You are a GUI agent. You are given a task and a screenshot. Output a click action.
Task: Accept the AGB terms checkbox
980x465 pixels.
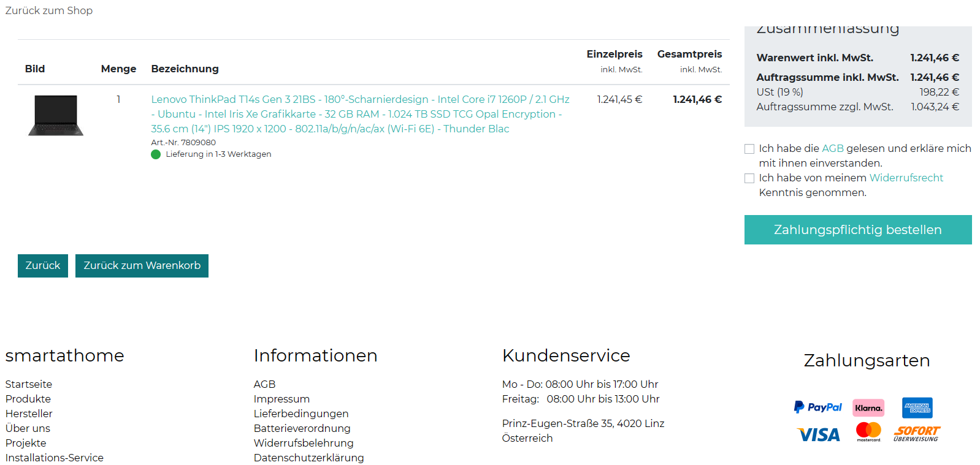(749, 149)
